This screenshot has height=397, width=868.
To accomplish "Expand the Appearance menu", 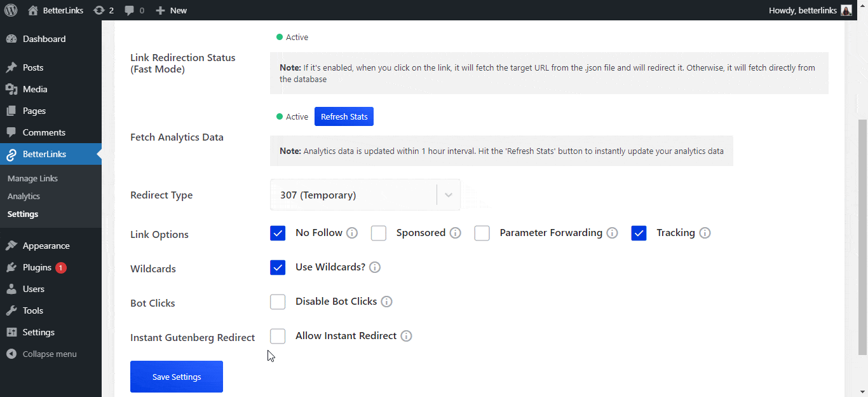I will (x=45, y=245).
